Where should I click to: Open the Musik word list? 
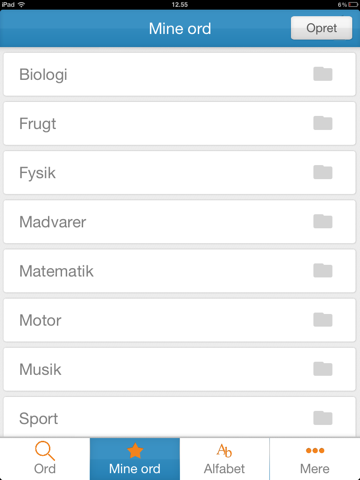tap(180, 369)
